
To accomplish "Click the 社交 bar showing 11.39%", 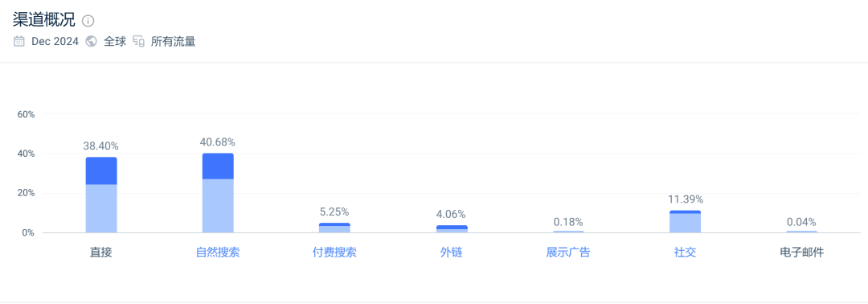I will click(x=685, y=221).
